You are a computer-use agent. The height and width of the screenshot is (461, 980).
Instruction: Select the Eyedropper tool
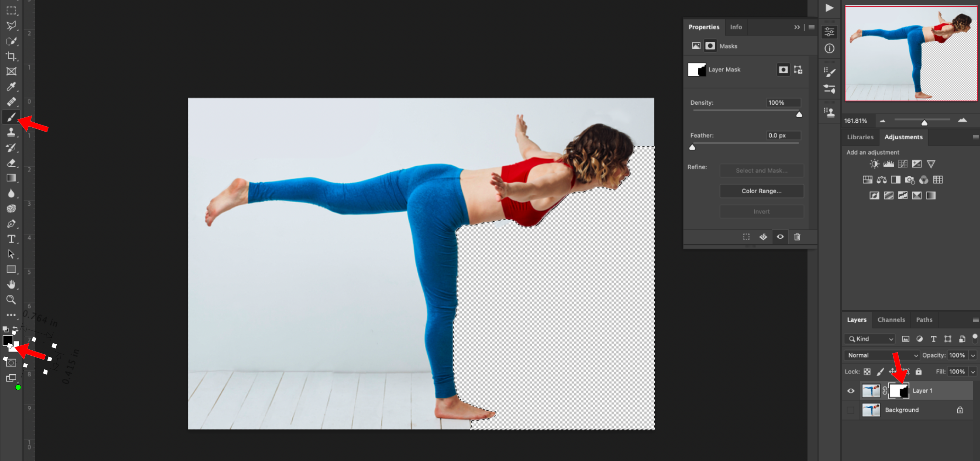(11, 87)
